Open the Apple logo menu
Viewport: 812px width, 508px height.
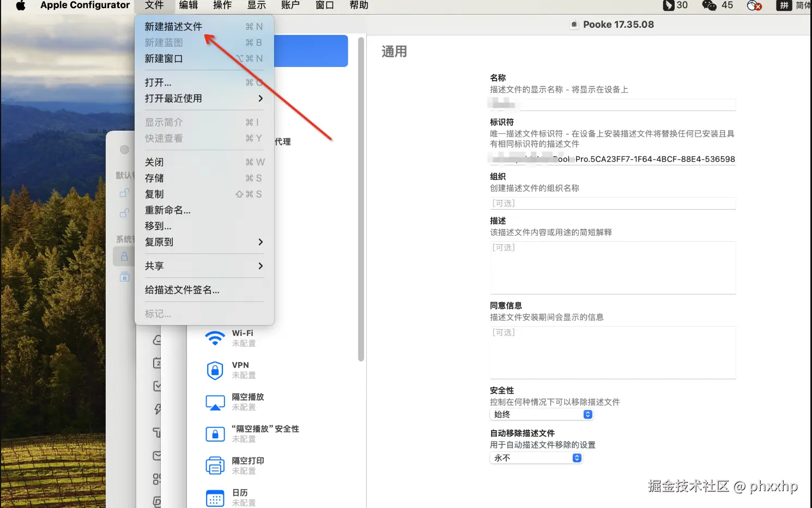pyautogui.click(x=21, y=5)
